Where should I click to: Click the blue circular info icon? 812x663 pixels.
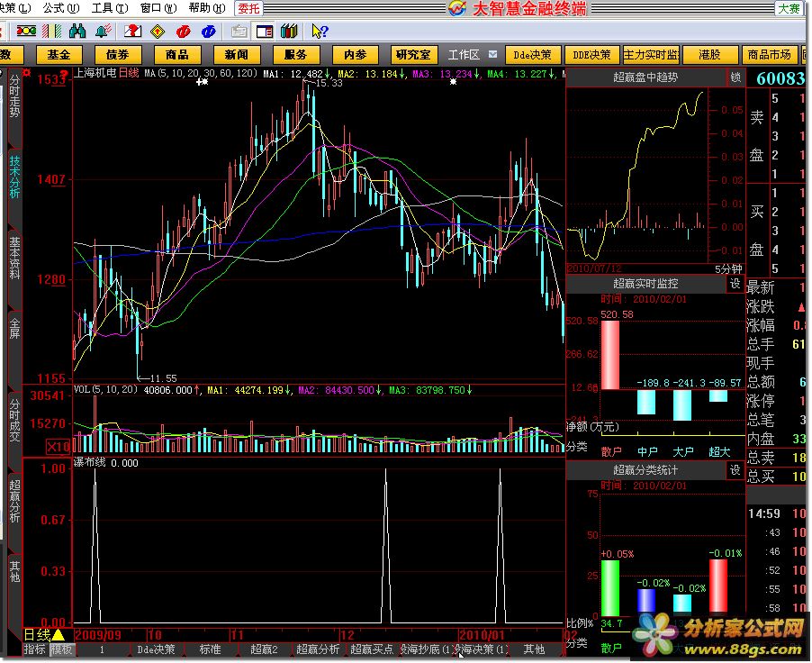(208, 32)
